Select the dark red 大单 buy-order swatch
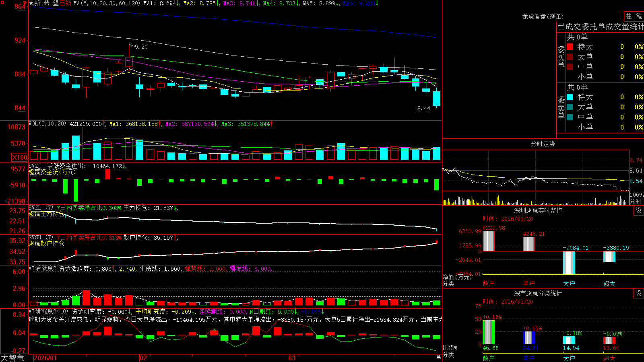Screen dimensions: 644x362 click(x=570, y=57)
